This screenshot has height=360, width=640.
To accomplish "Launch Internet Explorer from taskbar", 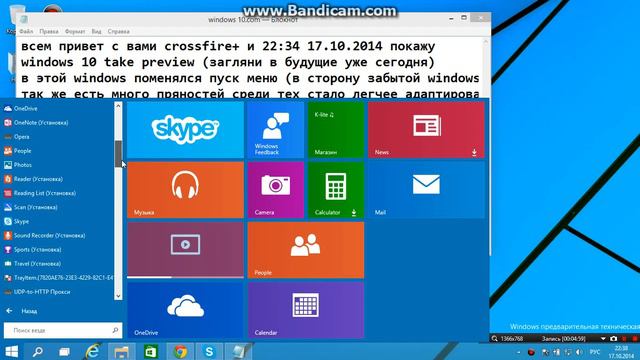I will [93, 351].
